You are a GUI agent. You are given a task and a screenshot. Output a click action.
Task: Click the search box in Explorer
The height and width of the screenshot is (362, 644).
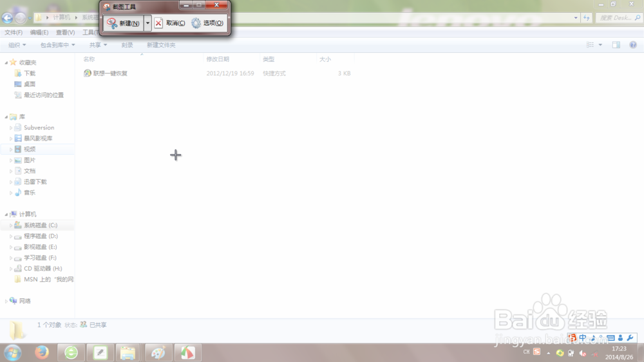click(x=618, y=17)
